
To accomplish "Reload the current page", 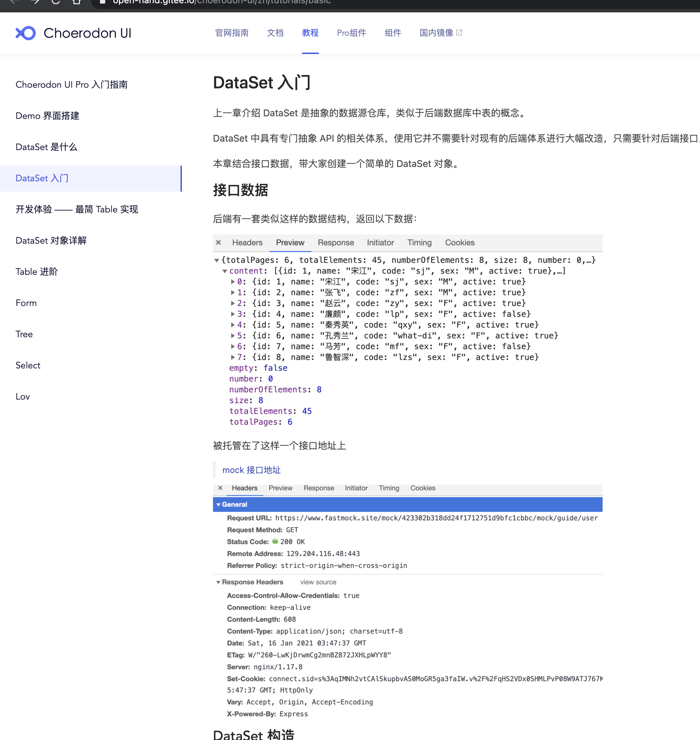I will pyautogui.click(x=56, y=2).
